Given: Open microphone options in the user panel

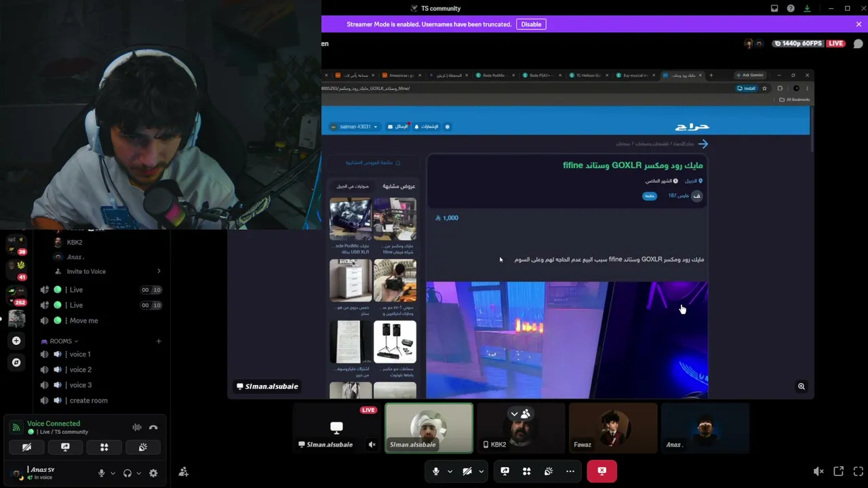Looking at the screenshot, I should pyautogui.click(x=113, y=473).
